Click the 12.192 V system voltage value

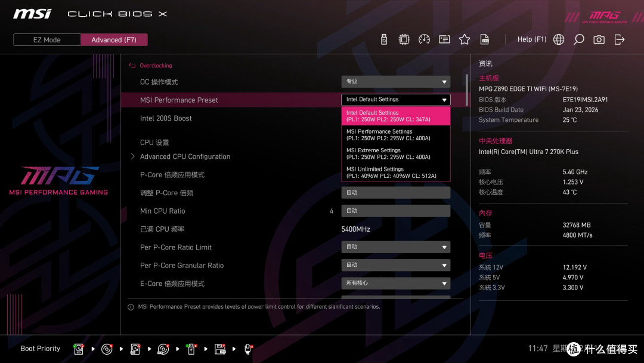coord(575,267)
